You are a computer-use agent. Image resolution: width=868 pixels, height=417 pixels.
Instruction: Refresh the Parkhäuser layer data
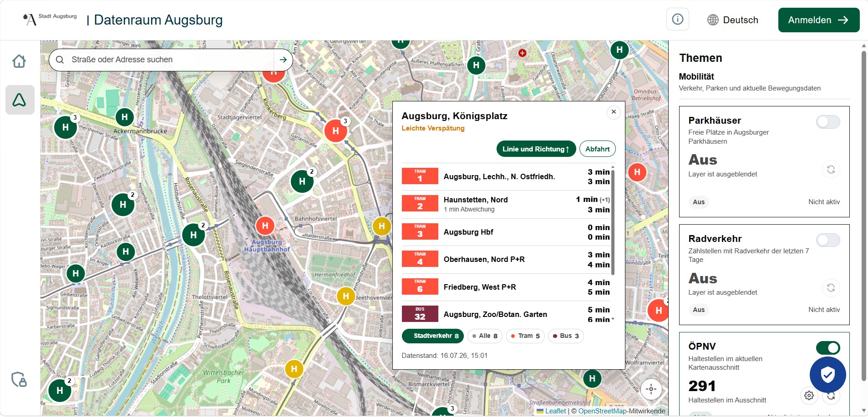pos(831,170)
